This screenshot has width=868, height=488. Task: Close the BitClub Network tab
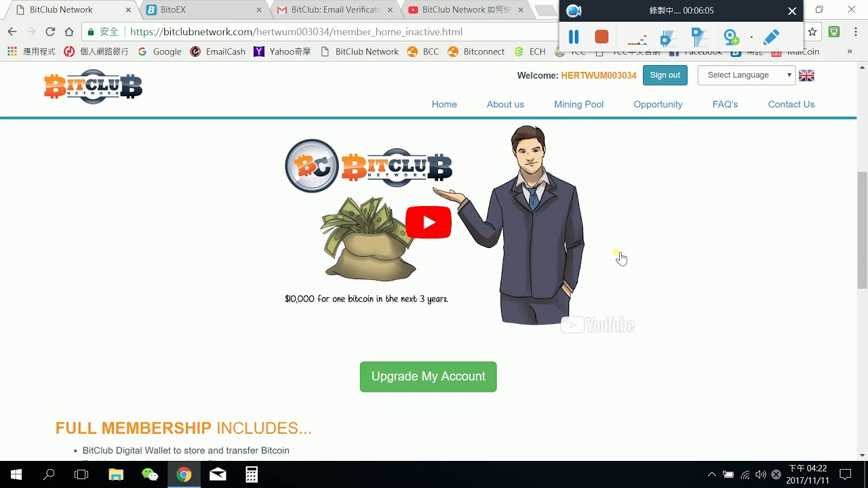tap(128, 10)
